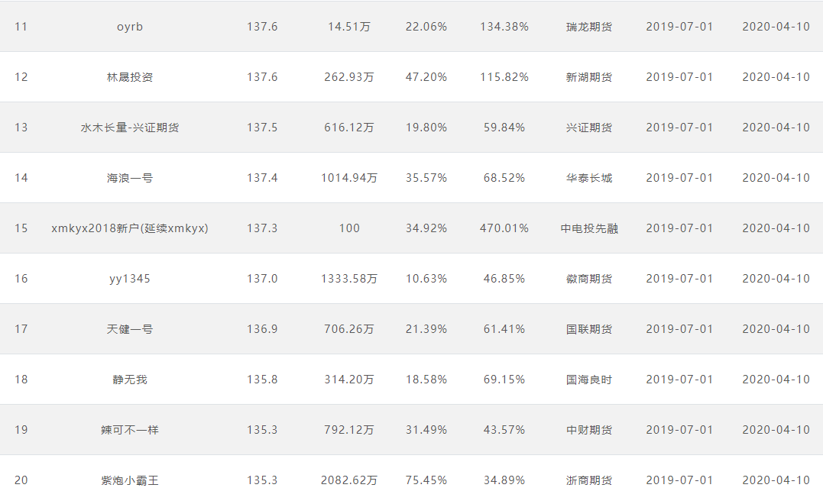This screenshot has height=504, width=823.
Task: Open the 紫炮小霸王 account entry
Action: [x=130, y=480]
